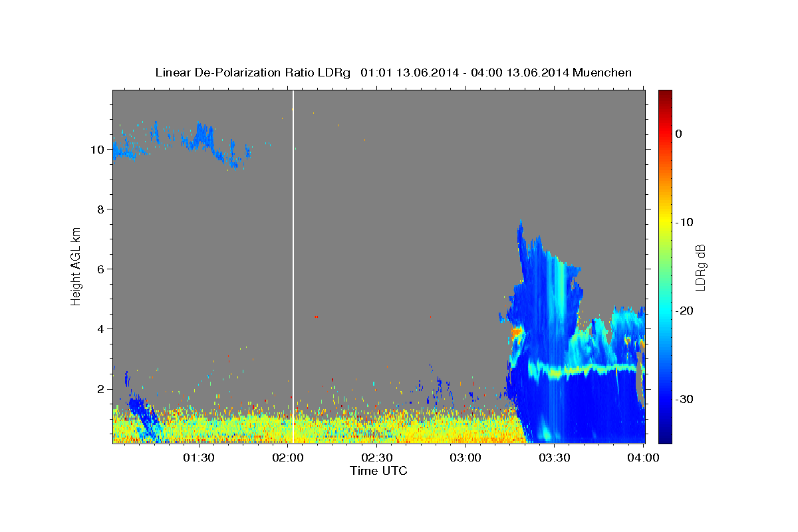Click the colorbar label '0'
The width and height of the screenshot is (798, 532).
679,134
